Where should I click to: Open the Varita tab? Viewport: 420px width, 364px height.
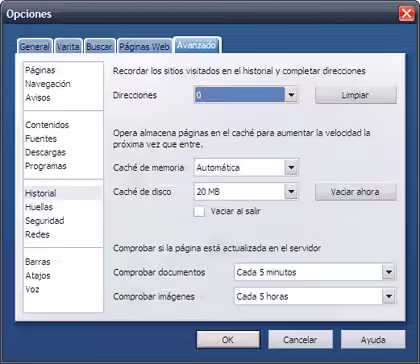(68, 46)
